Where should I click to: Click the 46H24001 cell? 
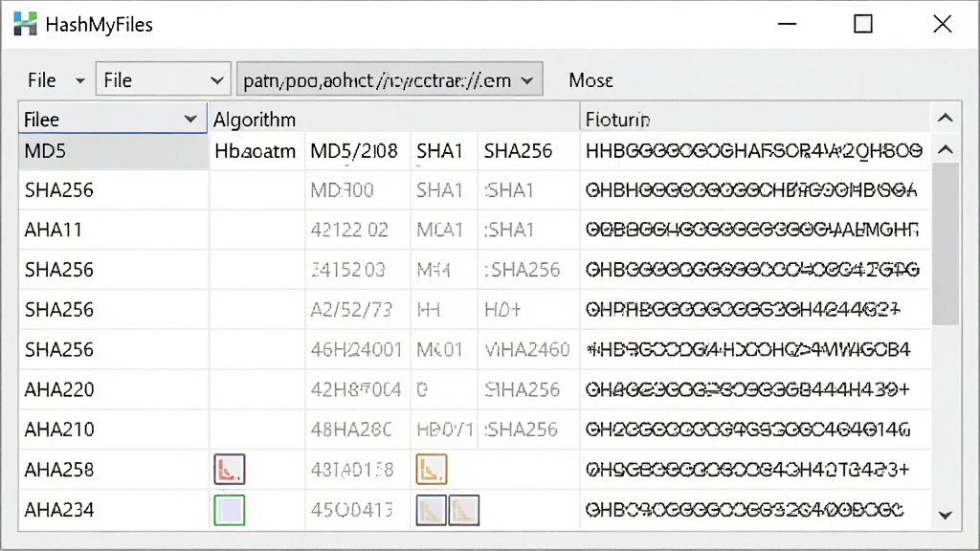(356, 350)
